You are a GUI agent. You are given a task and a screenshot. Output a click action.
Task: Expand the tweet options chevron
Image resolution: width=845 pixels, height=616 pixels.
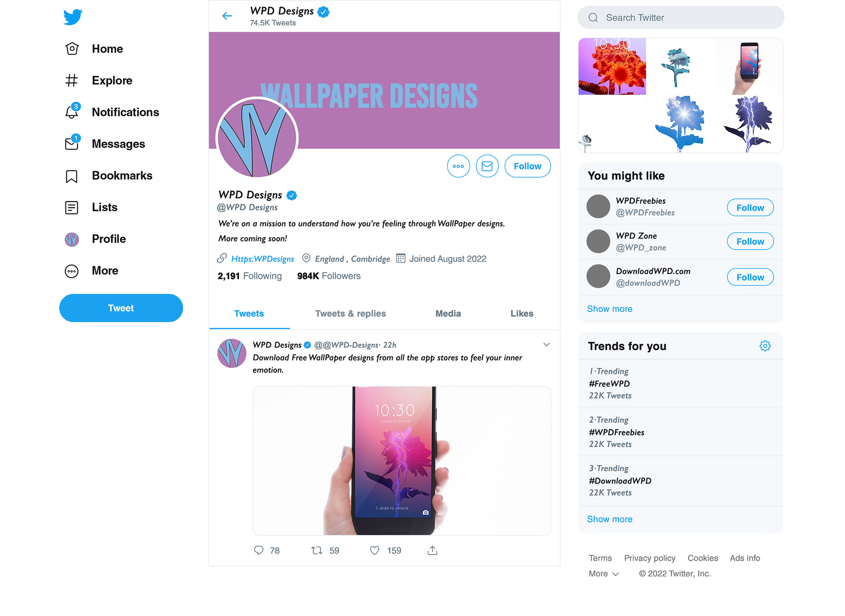click(x=547, y=345)
